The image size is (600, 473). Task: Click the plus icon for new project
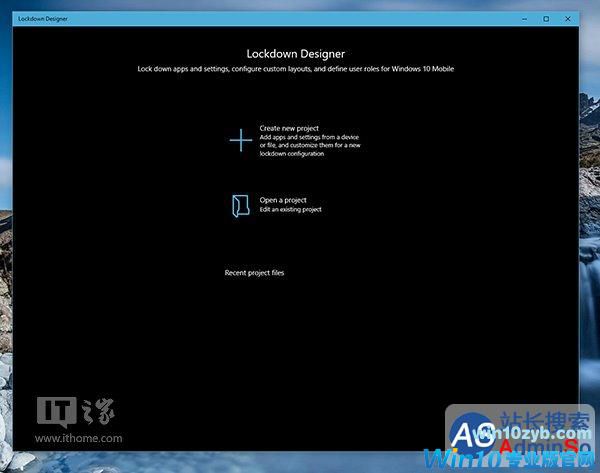point(241,140)
